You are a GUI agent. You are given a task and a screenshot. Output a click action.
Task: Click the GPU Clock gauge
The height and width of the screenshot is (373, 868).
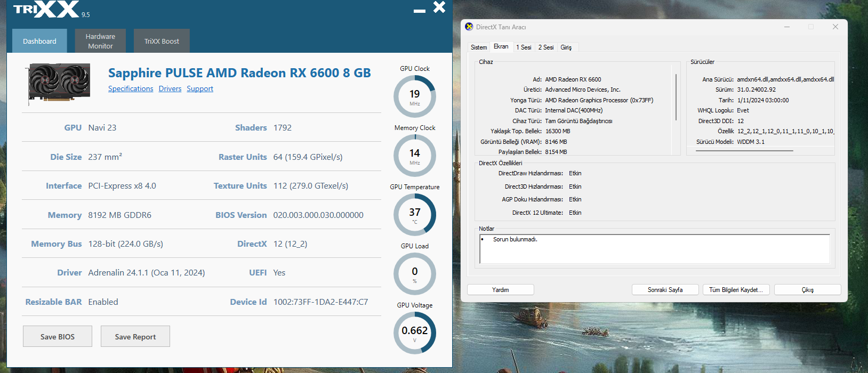pyautogui.click(x=415, y=96)
